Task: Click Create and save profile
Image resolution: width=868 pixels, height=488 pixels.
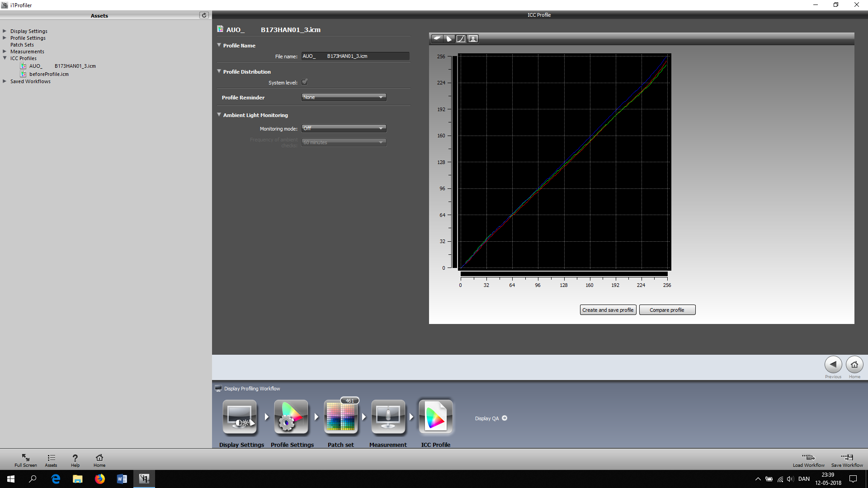Action: tap(608, 310)
